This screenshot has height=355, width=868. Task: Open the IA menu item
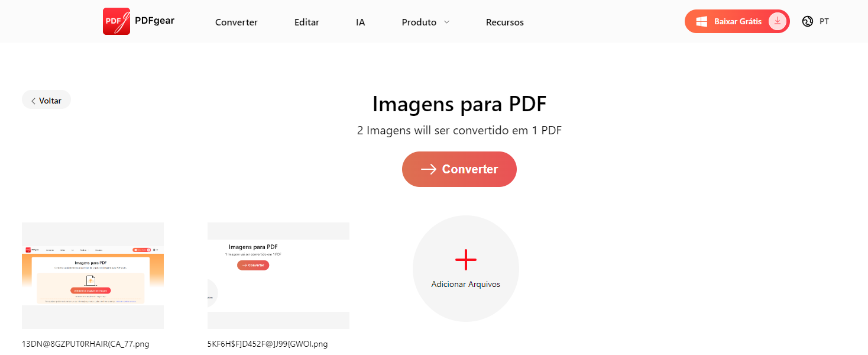361,22
